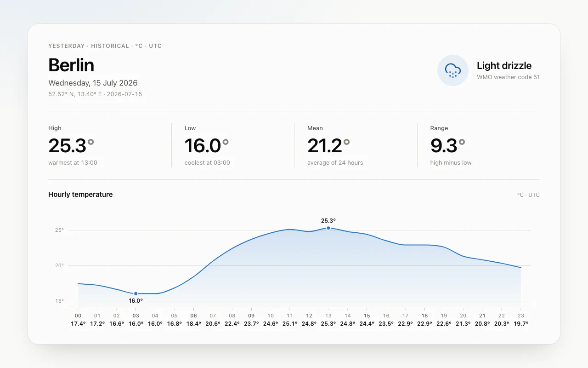The width and height of the screenshot is (588, 368).
Task: Click the 'coolest at 03:00' note
Action: [207, 163]
